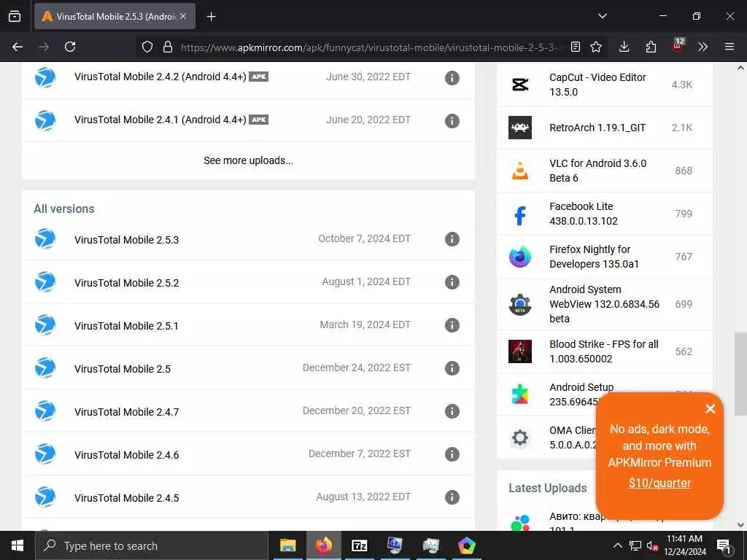Show info for VirusTotal Mobile 2.5
The height and width of the screenshot is (560, 747).
click(x=452, y=368)
